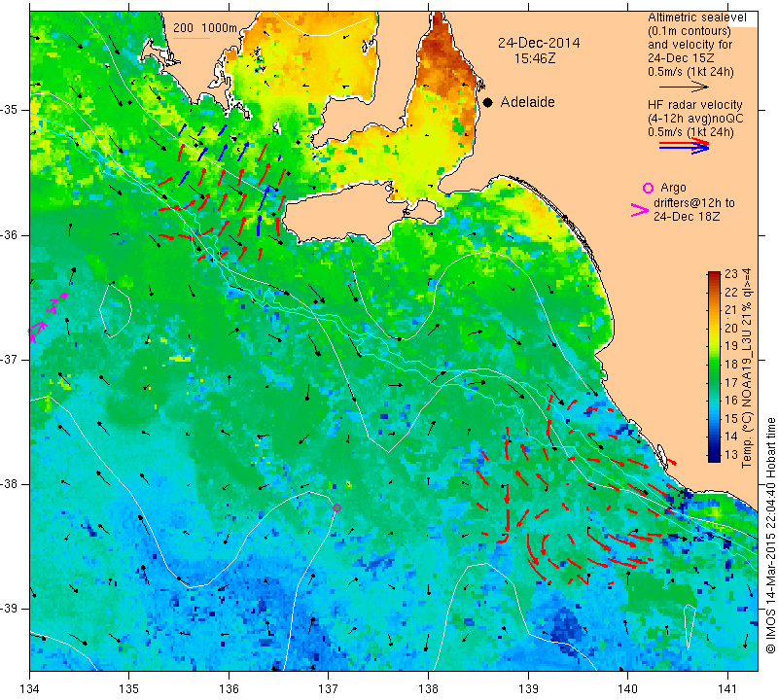Click the magenta drifter arrowhead legend symbol
The height and width of the screenshot is (700, 778).
tap(640, 210)
